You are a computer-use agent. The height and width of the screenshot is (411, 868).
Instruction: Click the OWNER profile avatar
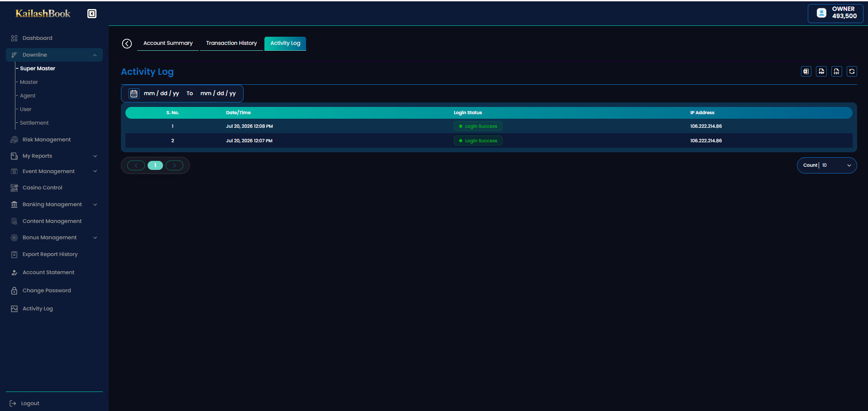[x=821, y=13]
